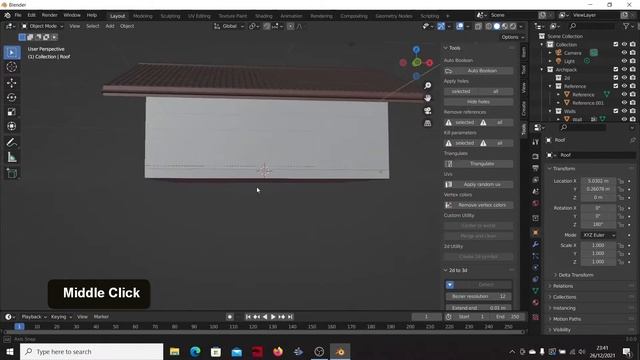Activate the Cursor tool

click(11, 67)
